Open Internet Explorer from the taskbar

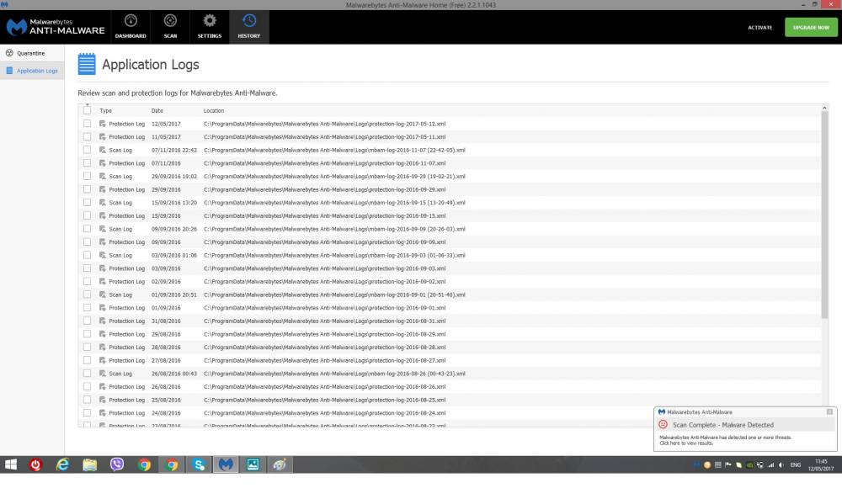pyautogui.click(x=62, y=464)
